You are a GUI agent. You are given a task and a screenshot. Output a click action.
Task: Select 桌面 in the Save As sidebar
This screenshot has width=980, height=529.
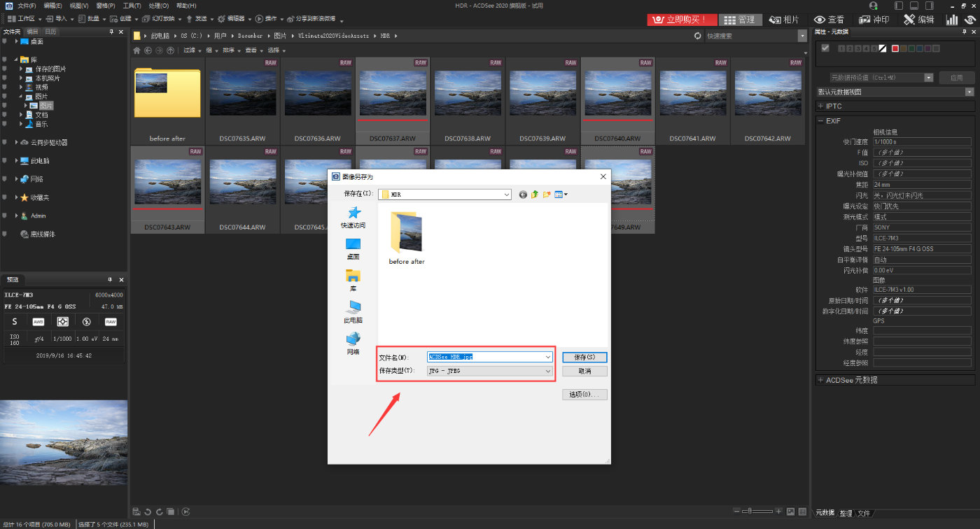(x=353, y=249)
